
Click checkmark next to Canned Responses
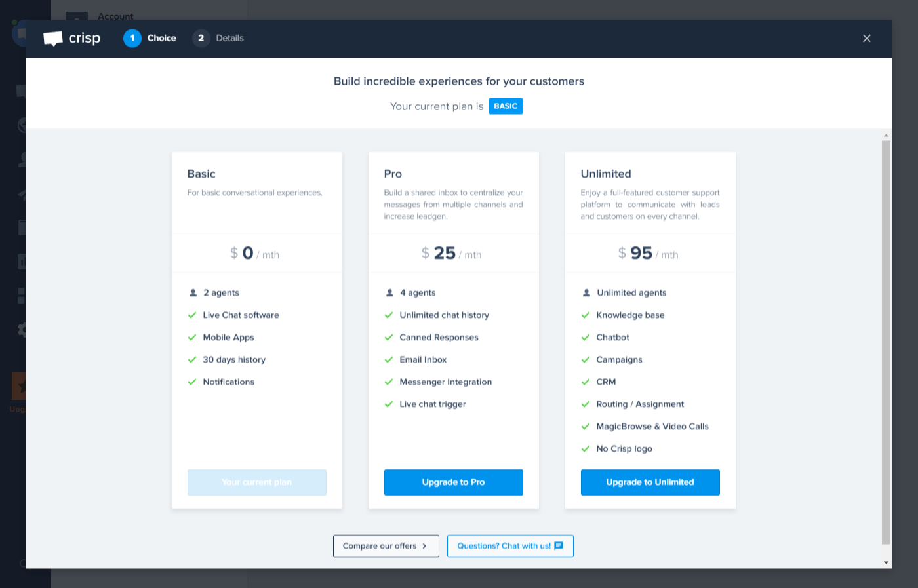[x=389, y=338]
